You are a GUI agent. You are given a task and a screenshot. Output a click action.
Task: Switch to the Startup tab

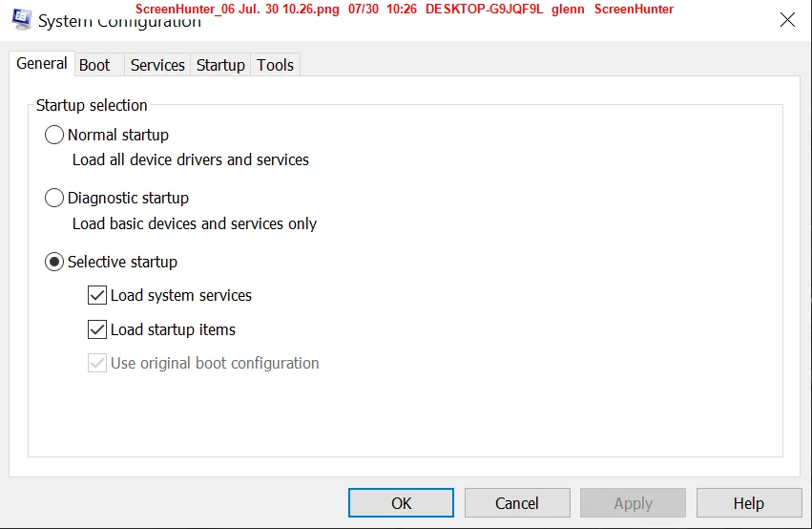pos(220,65)
